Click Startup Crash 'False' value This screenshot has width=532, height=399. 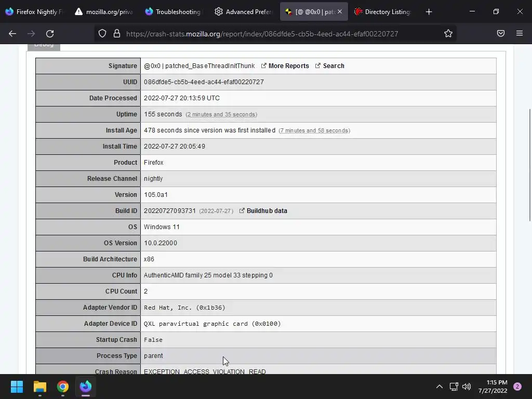[153, 340]
